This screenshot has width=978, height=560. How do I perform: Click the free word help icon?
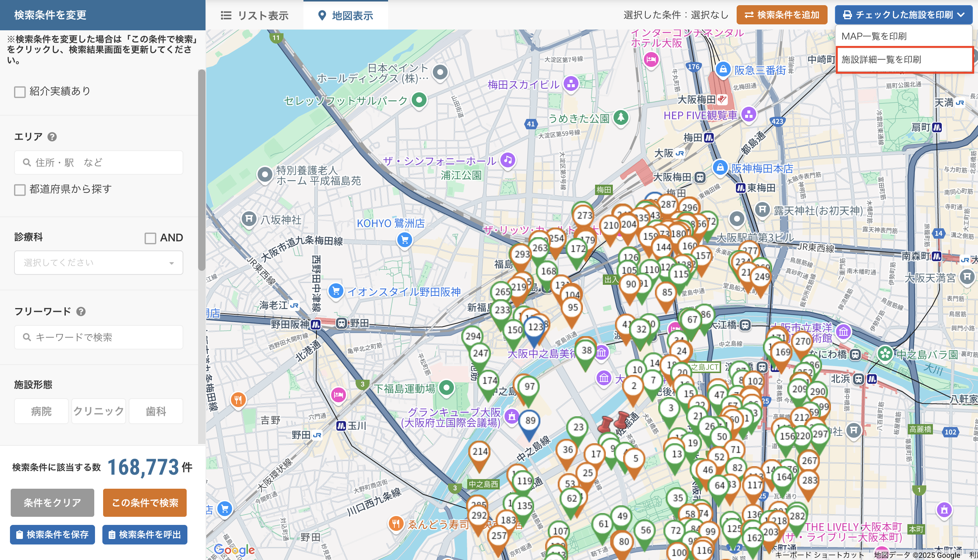point(81,311)
